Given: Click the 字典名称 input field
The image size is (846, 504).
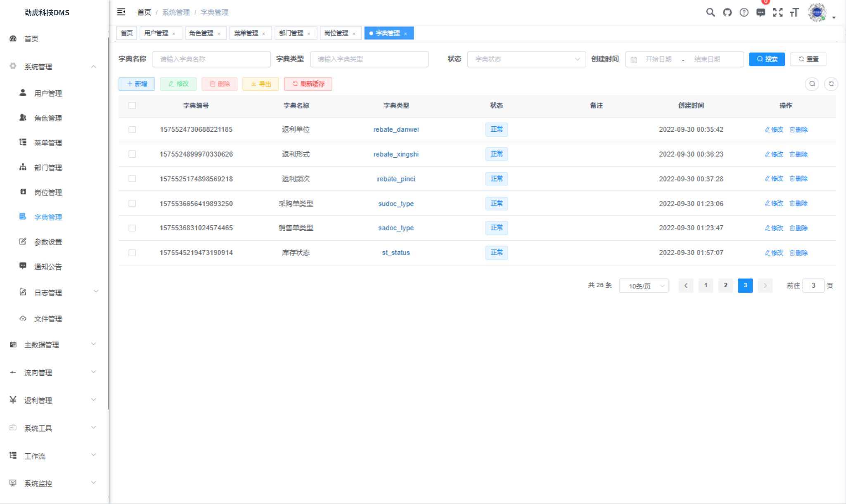Looking at the screenshot, I should (211, 59).
